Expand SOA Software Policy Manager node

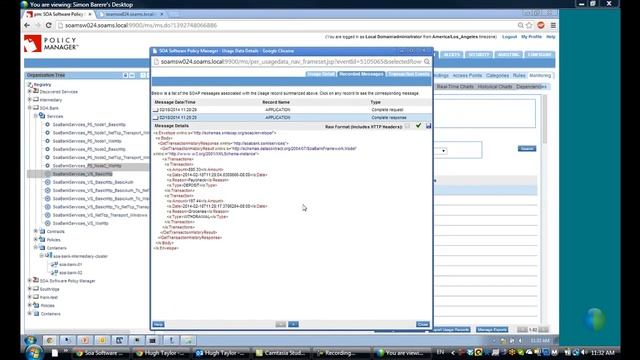[30, 280]
